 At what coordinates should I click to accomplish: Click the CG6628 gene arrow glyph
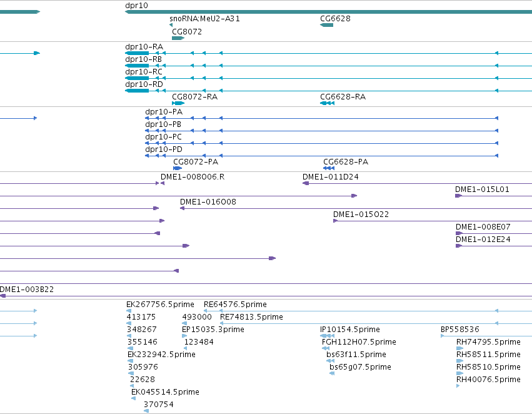[x=327, y=25]
